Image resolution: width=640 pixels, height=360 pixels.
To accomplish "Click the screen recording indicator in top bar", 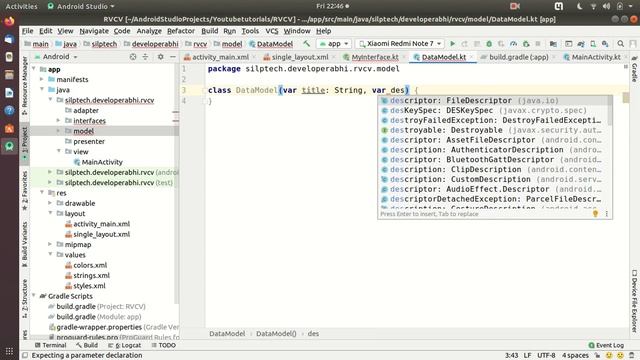I will [515, 6].
